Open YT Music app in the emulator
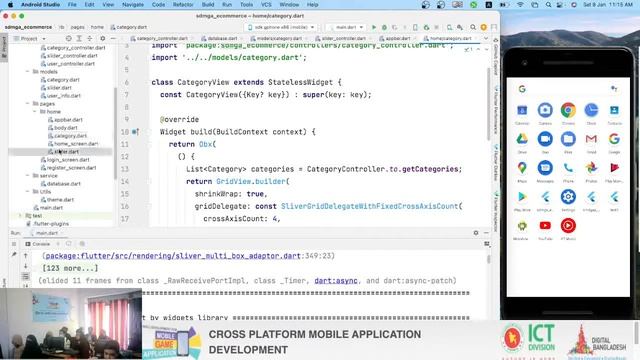The image size is (640, 360). 568,226
